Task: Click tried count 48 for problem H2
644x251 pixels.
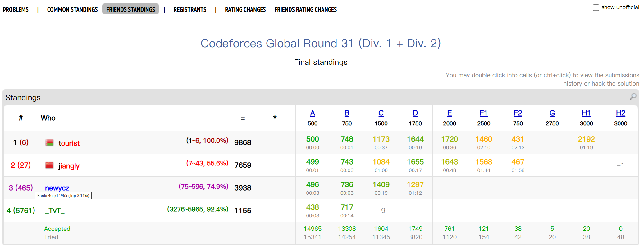Action: 620,237
